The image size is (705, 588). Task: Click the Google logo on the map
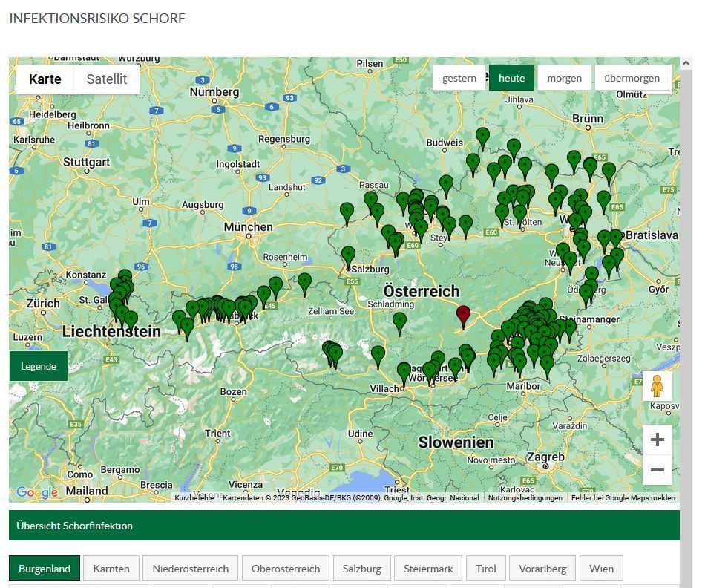coord(37,492)
